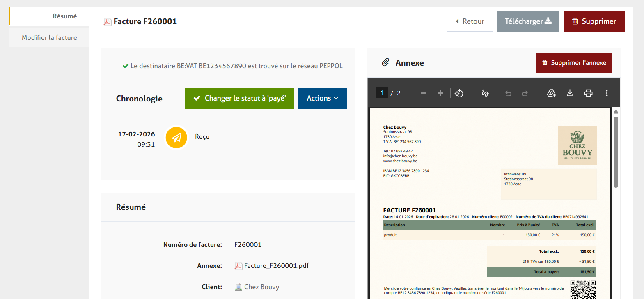Screen dimensions: 644x299
Task: Click the yellow Reçu paper plane icon
Action: (x=176, y=138)
